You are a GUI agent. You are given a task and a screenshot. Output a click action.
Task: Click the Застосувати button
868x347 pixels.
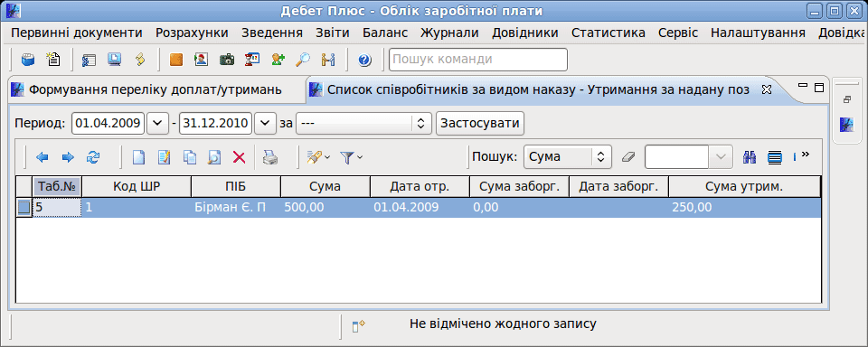[x=480, y=123]
